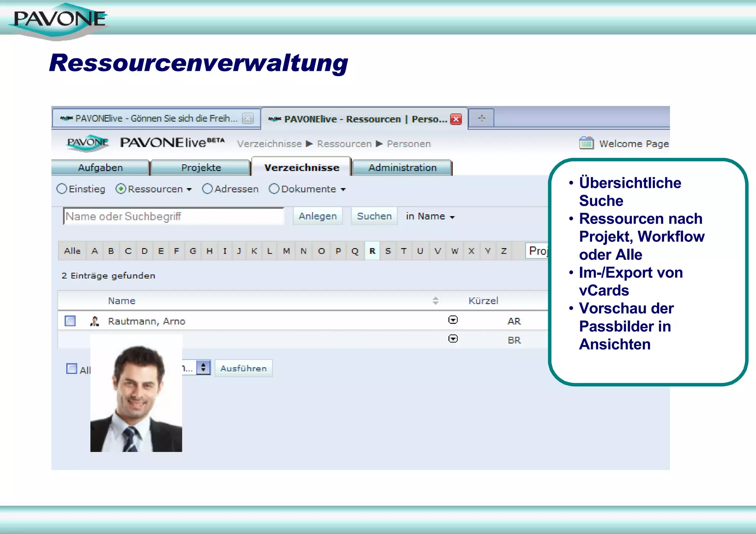Viewport: 756px width, 534px height.
Task: Open row menu arrow for AR entry
Action: coord(453,320)
